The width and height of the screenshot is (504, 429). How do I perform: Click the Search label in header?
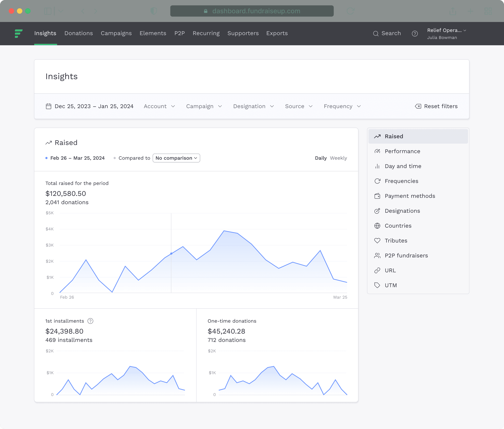(x=391, y=33)
